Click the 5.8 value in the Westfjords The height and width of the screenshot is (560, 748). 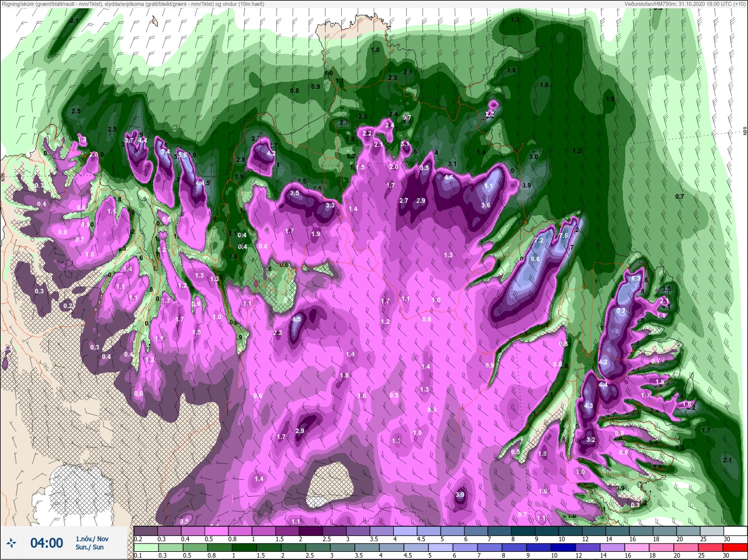[182, 155]
